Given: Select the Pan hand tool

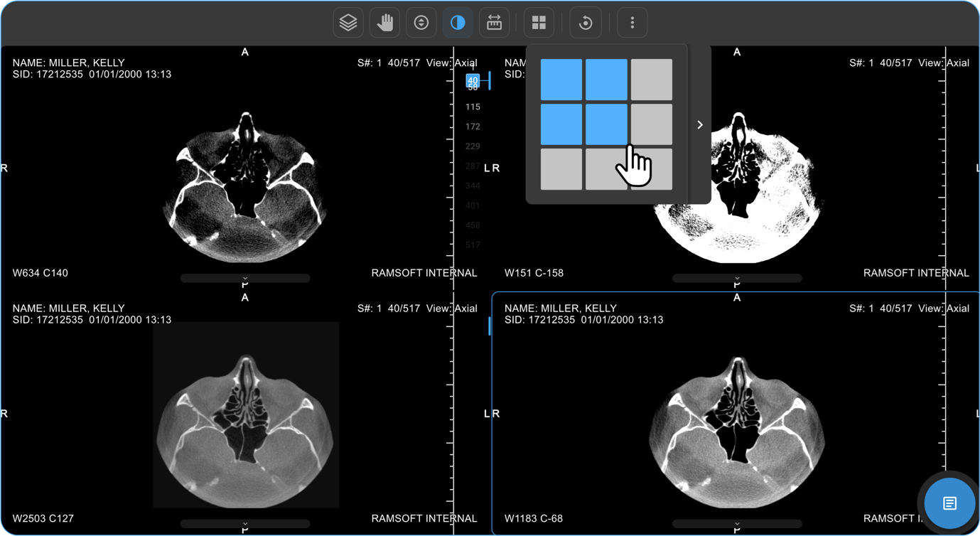Looking at the screenshot, I should [x=384, y=23].
